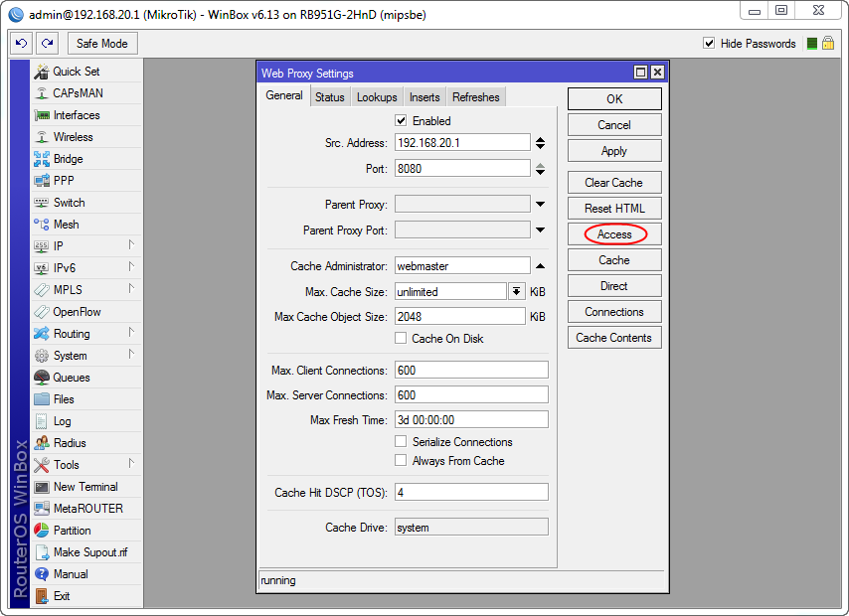Expand the Routing submenu
The height and width of the screenshot is (616, 849).
[x=131, y=333]
